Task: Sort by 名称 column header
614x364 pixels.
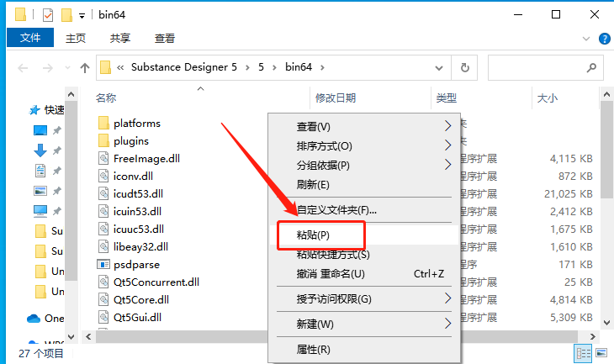Action: [106, 98]
